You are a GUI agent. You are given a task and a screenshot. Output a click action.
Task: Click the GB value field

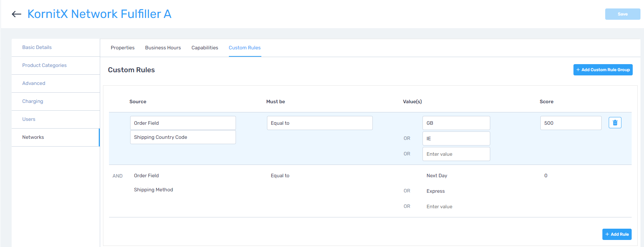click(456, 123)
